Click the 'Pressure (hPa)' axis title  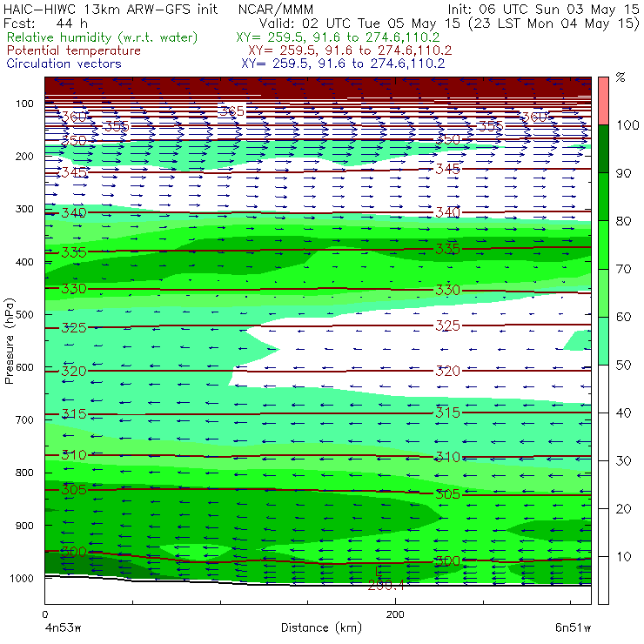(x=10, y=341)
